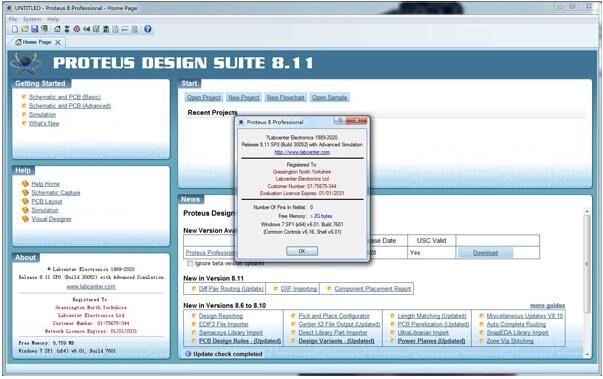
Task: Click the dialog's title-bar help button
Action: point(340,121)
